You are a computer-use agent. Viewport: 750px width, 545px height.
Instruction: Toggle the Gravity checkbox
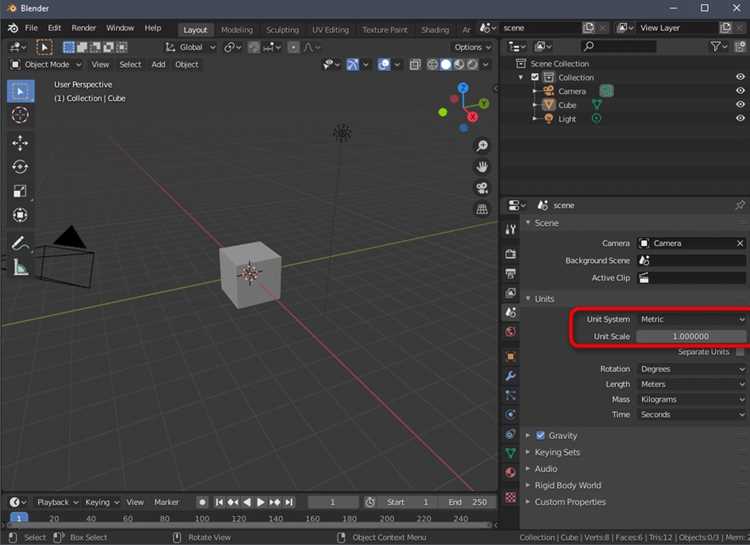point(540,435)
